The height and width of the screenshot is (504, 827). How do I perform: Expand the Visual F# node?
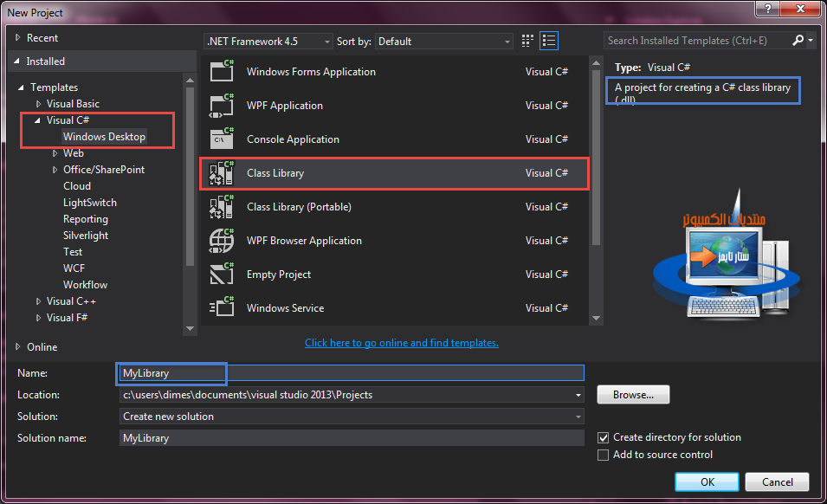pos(38,318)
